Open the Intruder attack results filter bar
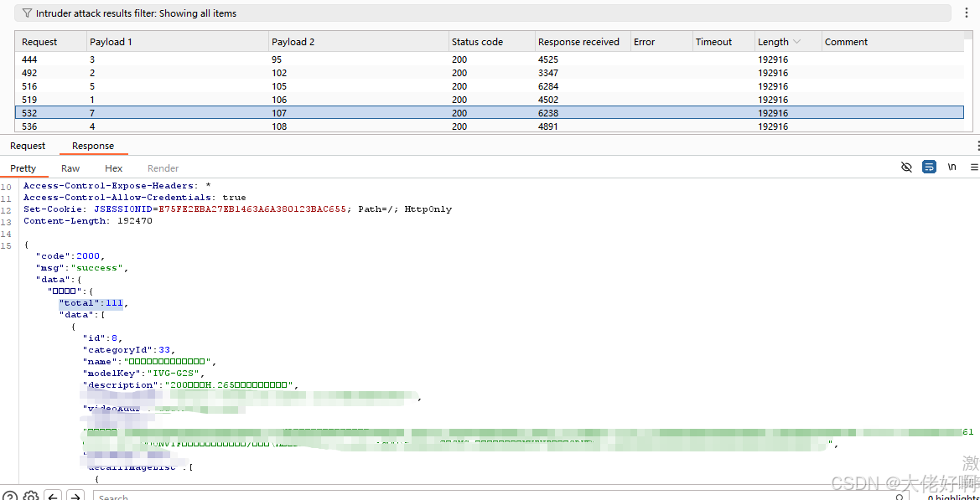980x500 pixels. pyautogui.click(x=483, y=13)
